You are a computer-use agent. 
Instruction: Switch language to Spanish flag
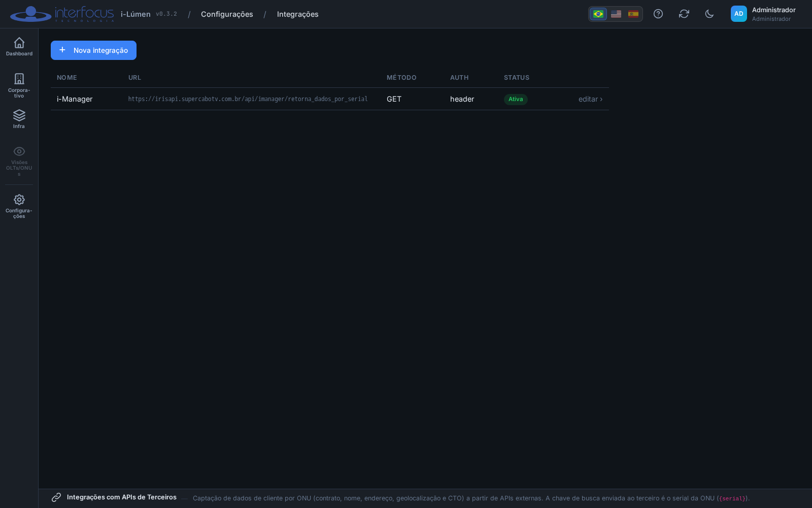coord(633,14)
